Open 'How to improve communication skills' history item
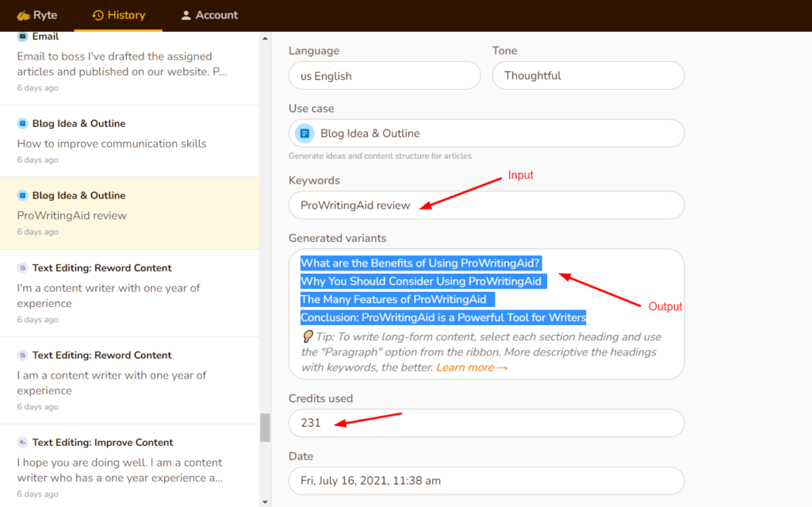 (112, 144)
